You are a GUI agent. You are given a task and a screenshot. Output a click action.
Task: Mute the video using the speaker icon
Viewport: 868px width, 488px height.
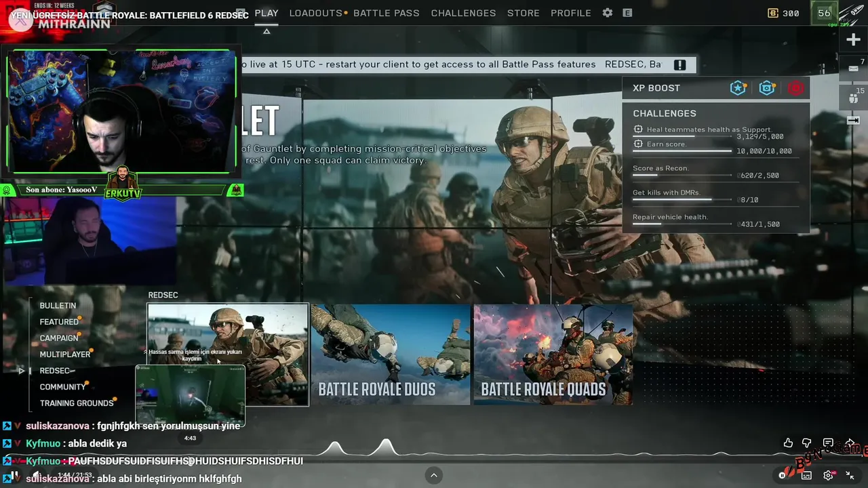37,475
